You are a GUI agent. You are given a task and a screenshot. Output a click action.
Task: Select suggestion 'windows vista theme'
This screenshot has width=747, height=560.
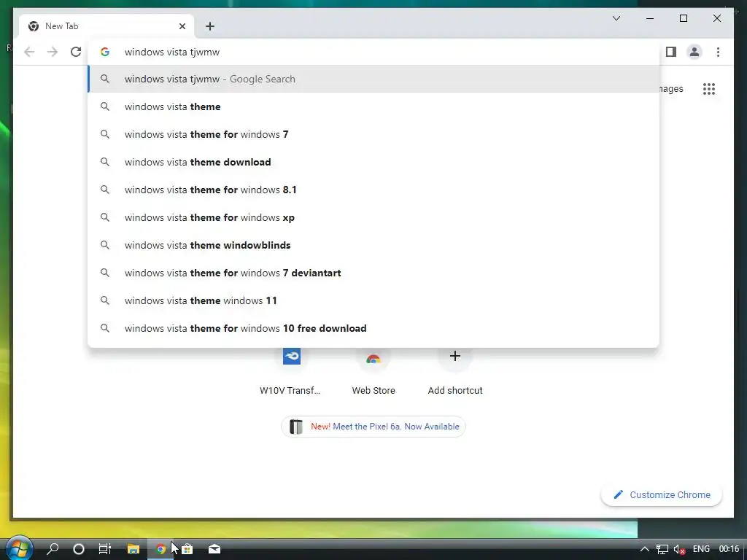[374, 106]
